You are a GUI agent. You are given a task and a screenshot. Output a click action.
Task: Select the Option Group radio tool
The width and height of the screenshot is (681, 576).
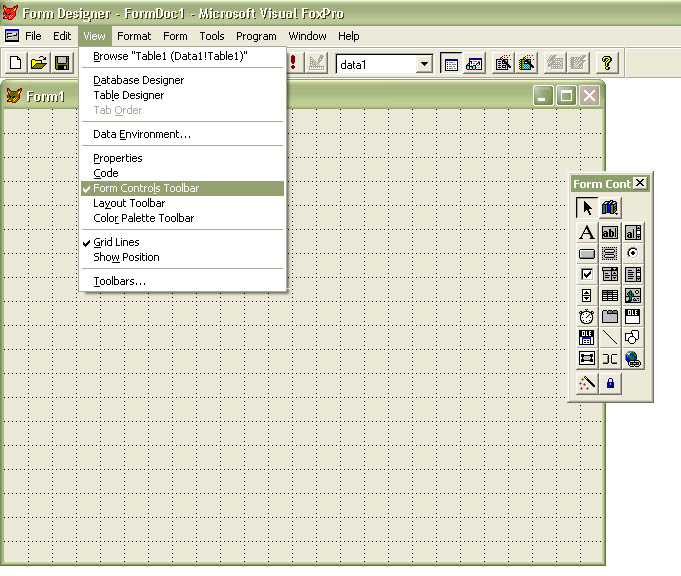click(633, 253)
